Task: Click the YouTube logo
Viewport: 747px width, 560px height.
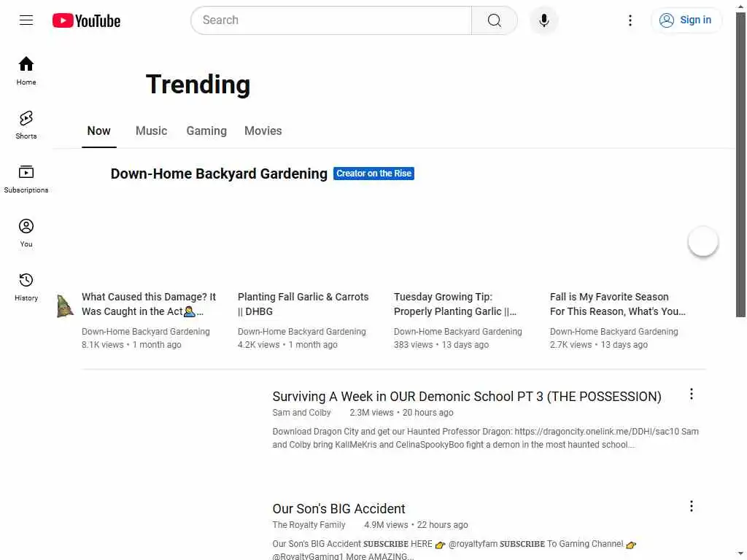Action: pos(86,20)
